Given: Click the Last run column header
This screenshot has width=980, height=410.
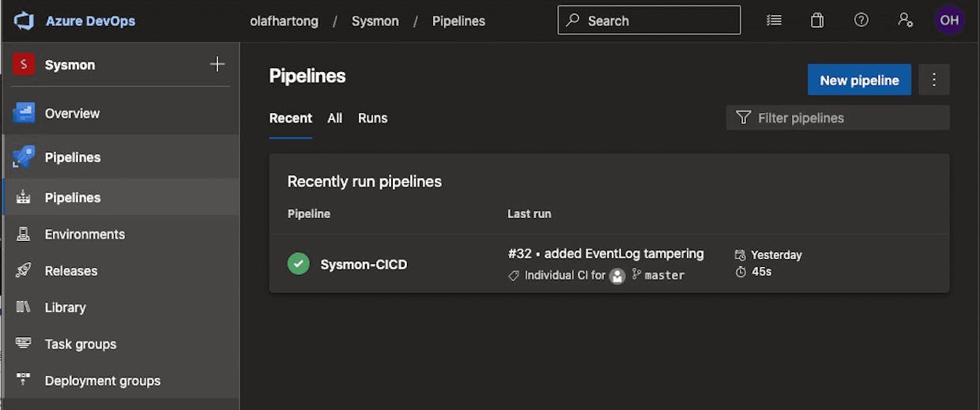Looking at the screenshot, I should click(x=530, y=214).
